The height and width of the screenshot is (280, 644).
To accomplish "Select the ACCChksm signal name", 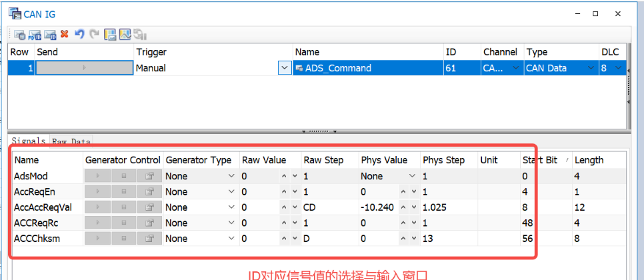I will pos(37,239).
